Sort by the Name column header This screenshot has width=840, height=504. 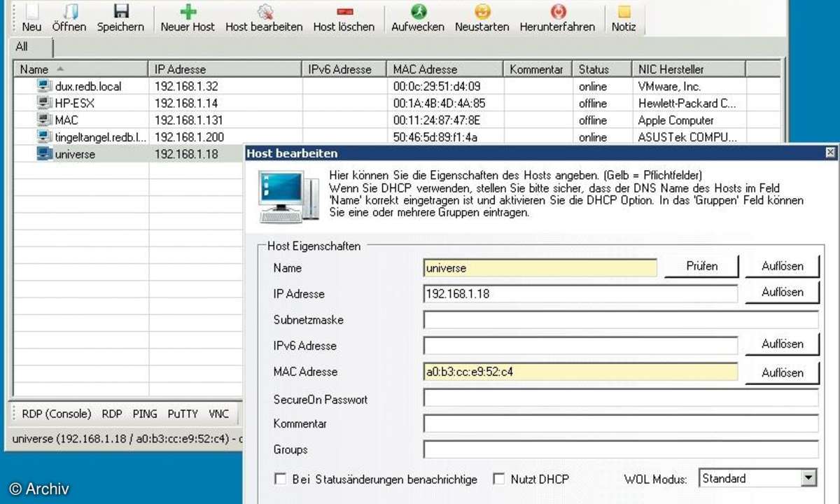click(80, 69)
